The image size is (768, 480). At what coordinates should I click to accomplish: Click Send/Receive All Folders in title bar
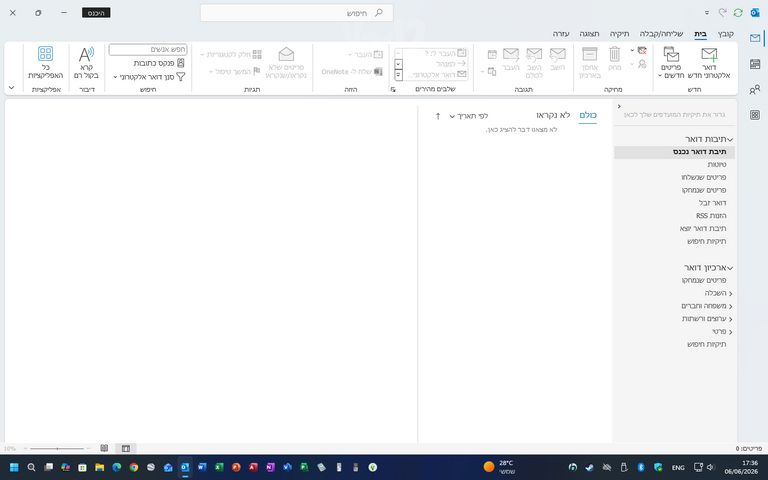[x=738, y=13]
